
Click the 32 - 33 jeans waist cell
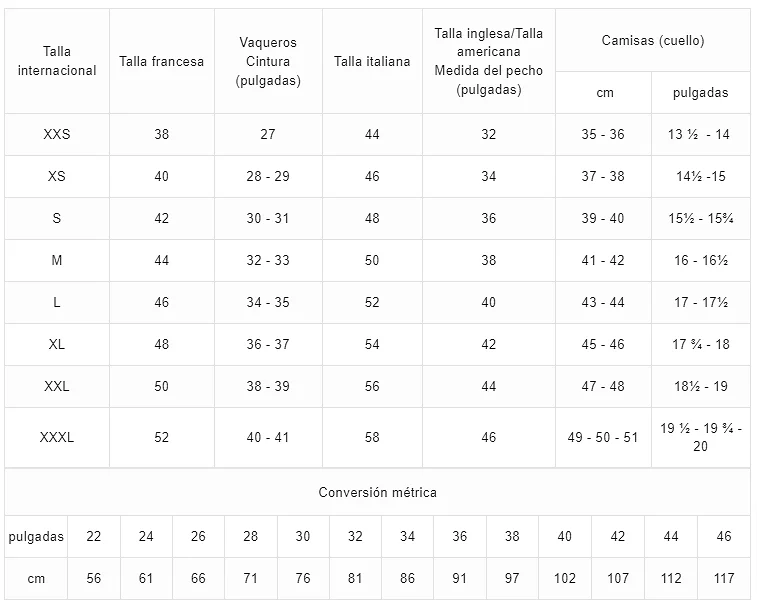click(x=268, y=260)
